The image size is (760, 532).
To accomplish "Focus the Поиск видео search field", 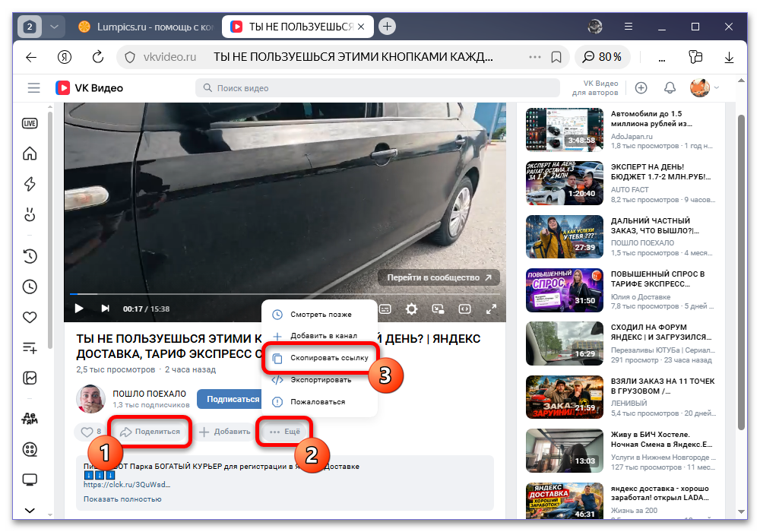I will click(377, 88).
